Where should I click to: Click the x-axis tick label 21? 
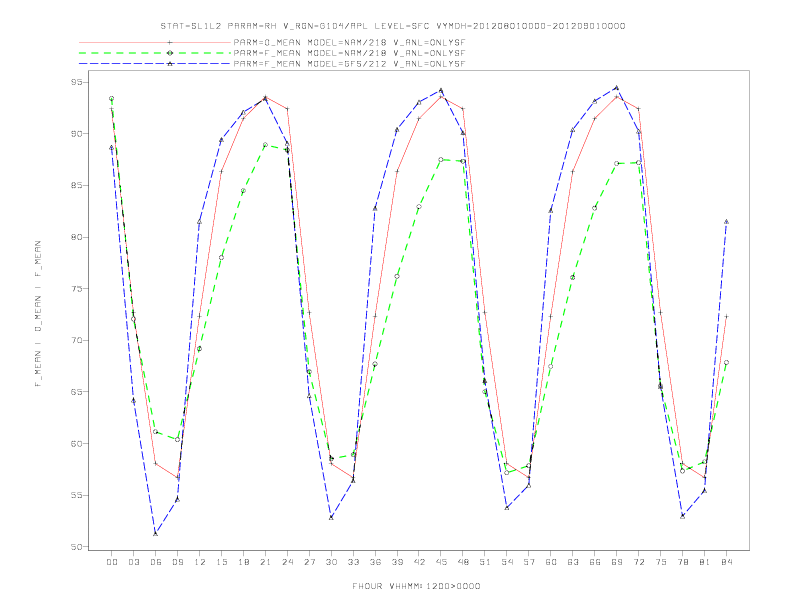pyautogui.click(x=265, y=562)
